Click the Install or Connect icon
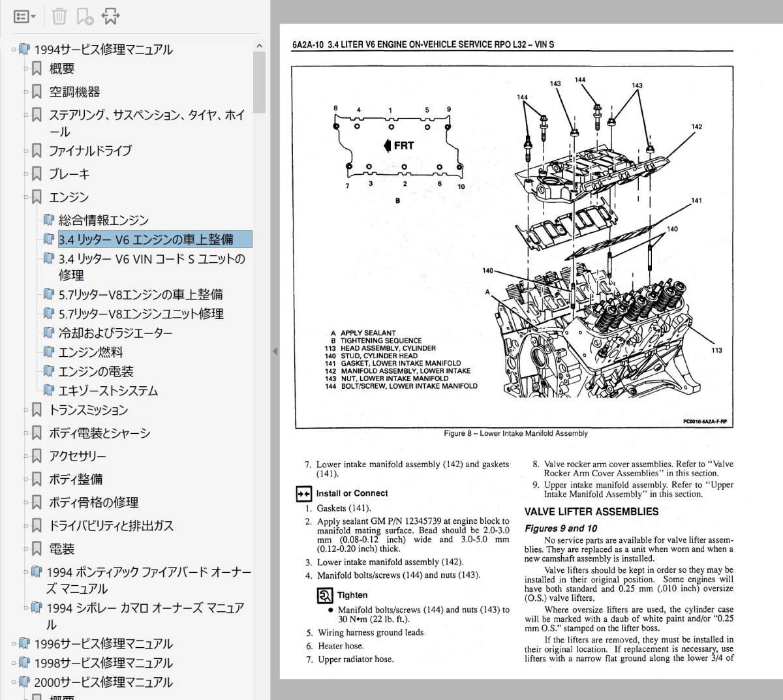783x700 pixels. tap(303, 494)
